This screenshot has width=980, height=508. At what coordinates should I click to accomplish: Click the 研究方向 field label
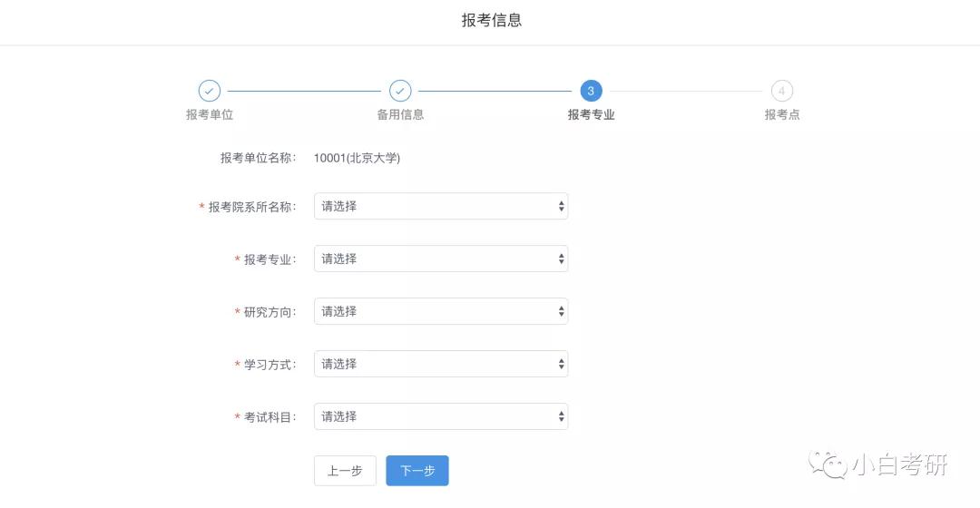tap(269, 312)
